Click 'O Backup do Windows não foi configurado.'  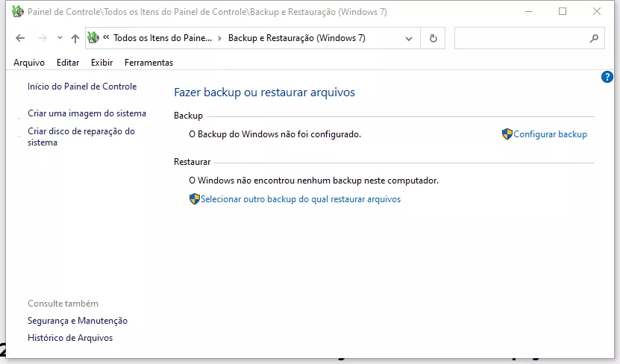(x=275, y=134)
